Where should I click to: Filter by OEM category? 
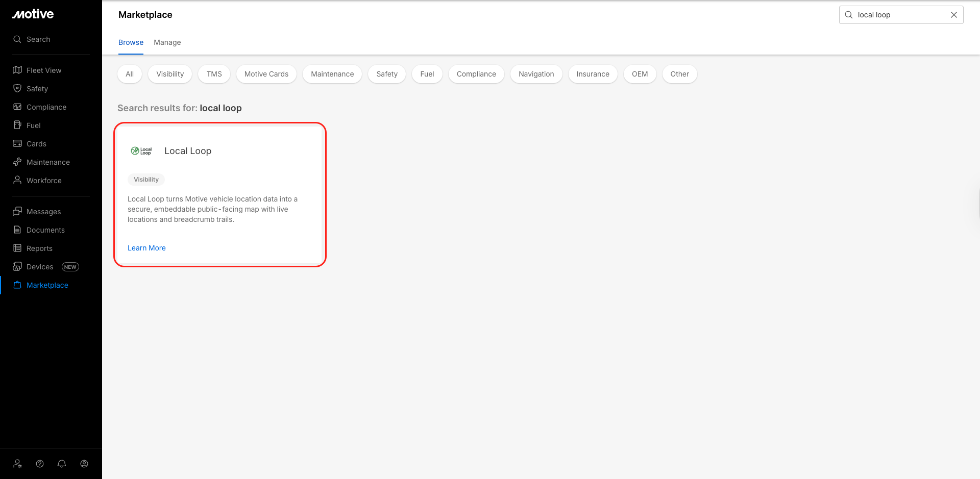pyautogui.click(x=640, y=74)
